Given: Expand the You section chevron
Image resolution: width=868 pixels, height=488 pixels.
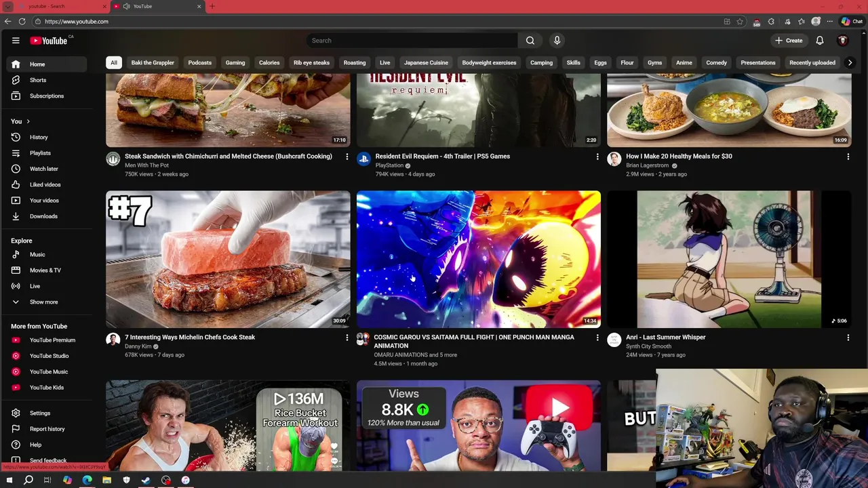Looking at the screenshot, I should 28,121.
